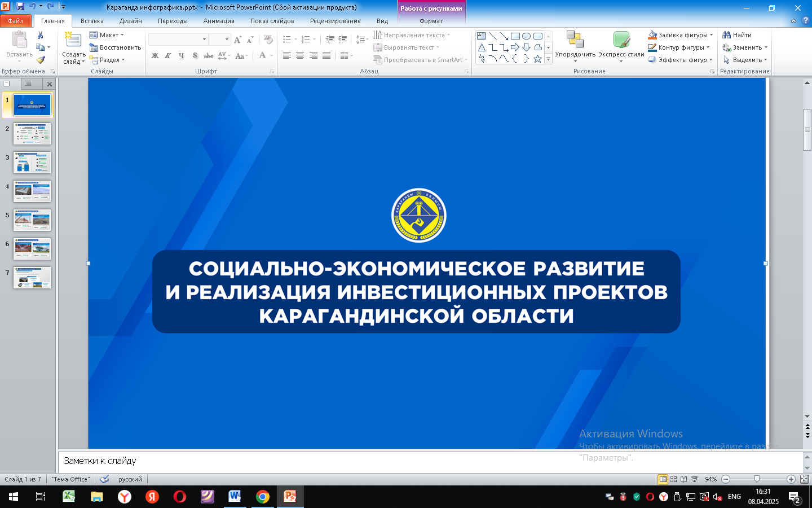Viewport: 812px width, 508px height.
Task: Click the Format Painter brush icon
Action: (40, 60)
